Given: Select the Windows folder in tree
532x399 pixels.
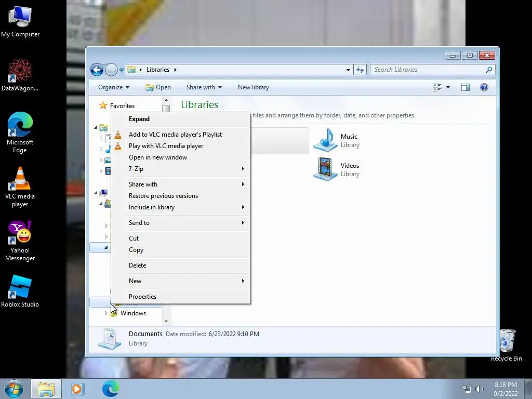Looking at the screenshot, I should tap(133, 313).
